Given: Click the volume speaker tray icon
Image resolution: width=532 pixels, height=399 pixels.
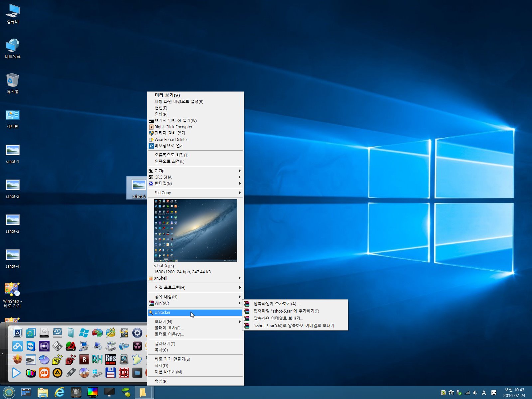Looking at the screenshot, I should [475, 393].
